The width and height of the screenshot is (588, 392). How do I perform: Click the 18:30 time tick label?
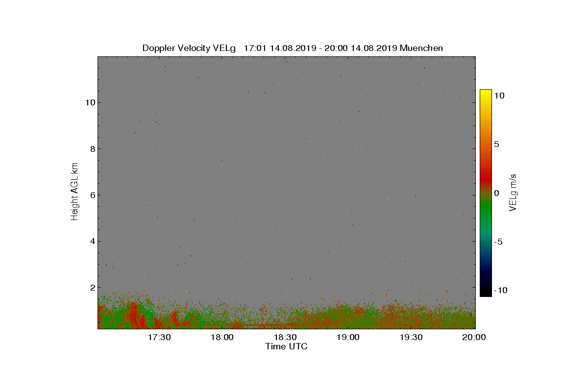pyautogui.click(x=285, y=338)
